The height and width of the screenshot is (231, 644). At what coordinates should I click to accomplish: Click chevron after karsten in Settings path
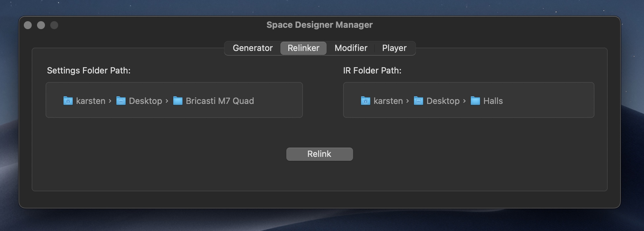[x=110, y=101]
